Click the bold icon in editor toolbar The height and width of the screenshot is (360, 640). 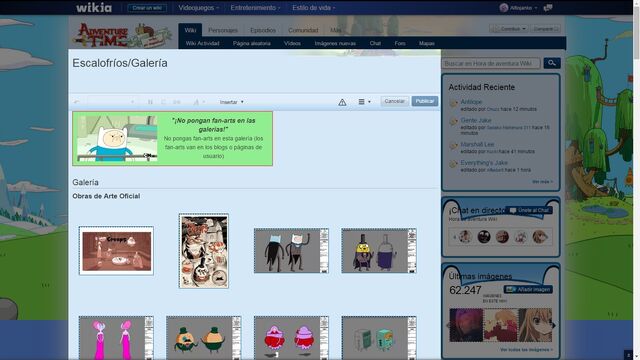pos(150,102)
